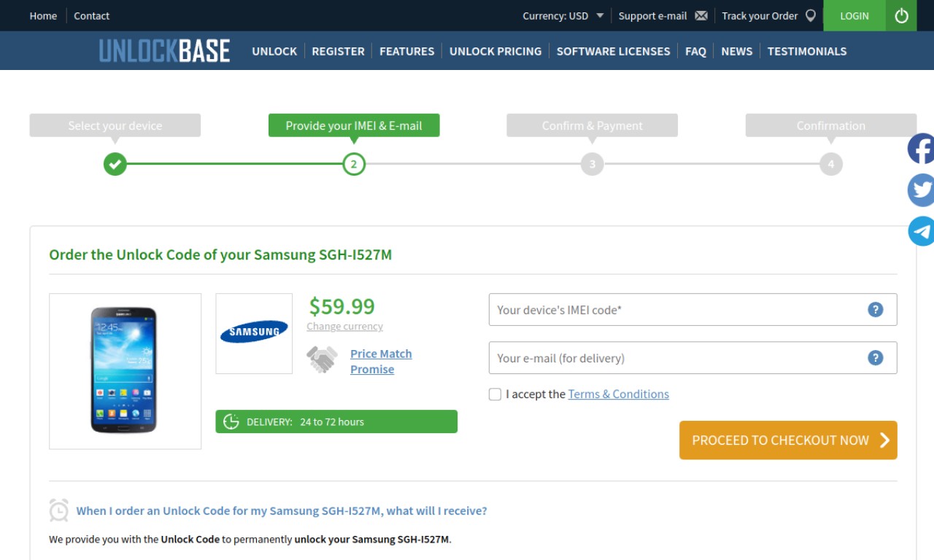
Task: Click the delivery clock icon in green bar
Action: tap(231, 421)
